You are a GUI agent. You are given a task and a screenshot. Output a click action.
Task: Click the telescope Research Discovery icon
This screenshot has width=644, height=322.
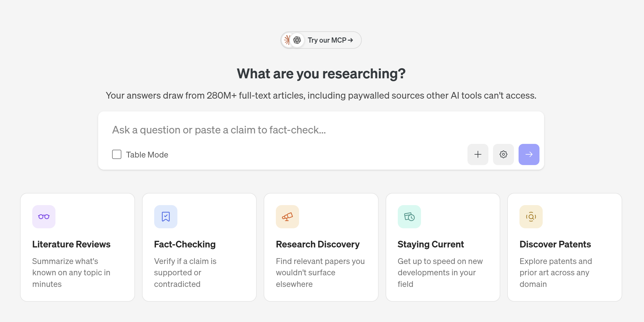(x=287, y=217)
